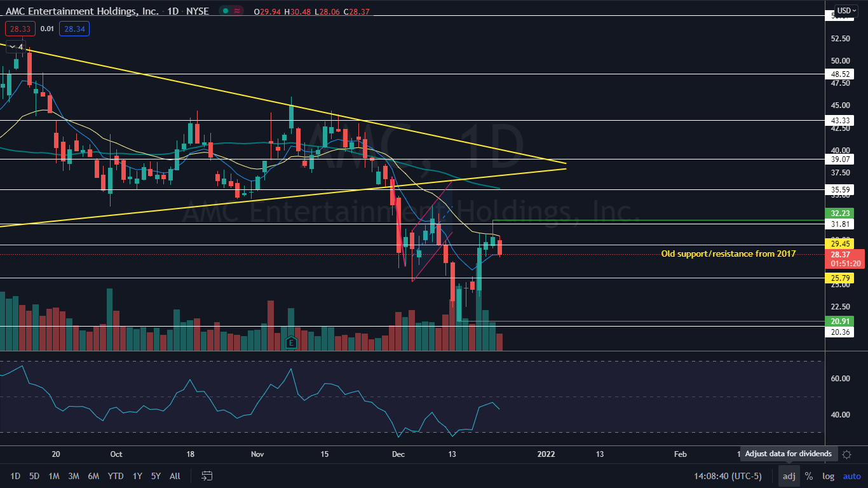Click the 35.59 price level label

tap(840, 189)
